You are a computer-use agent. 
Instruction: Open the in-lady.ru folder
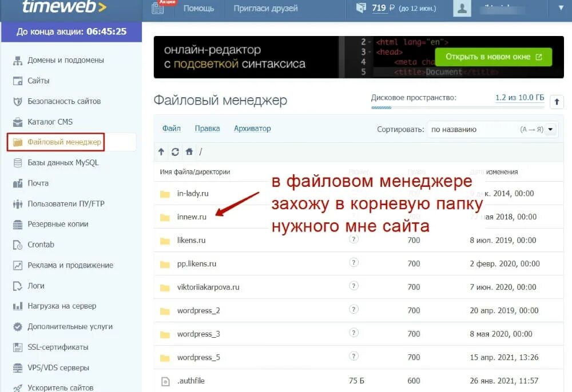[193, 194]
